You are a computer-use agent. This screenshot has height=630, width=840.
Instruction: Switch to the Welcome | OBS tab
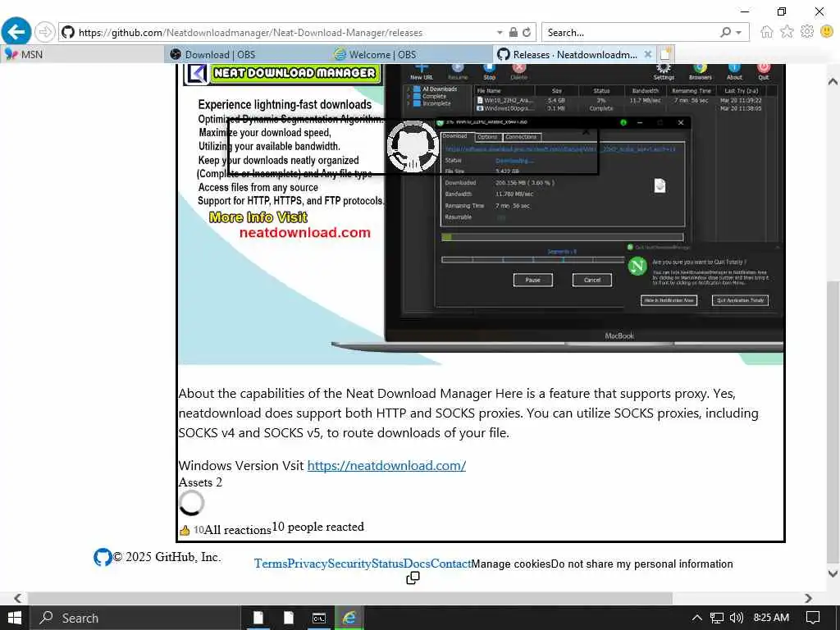(411, 55)
